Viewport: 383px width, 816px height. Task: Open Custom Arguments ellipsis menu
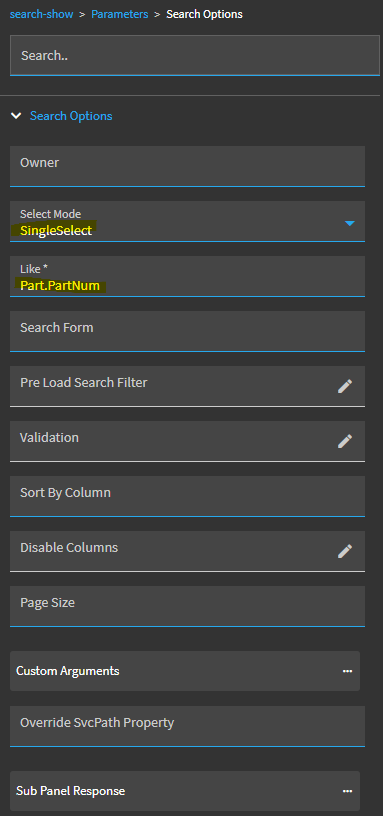[347, 671]
